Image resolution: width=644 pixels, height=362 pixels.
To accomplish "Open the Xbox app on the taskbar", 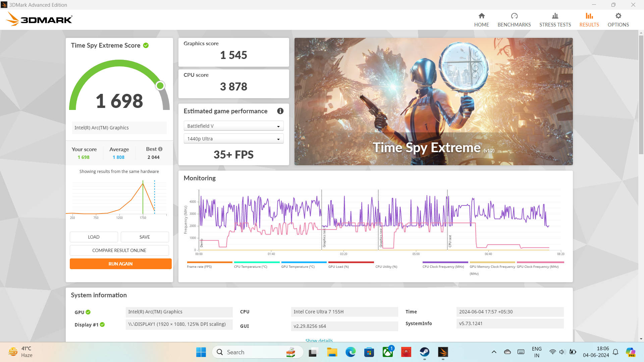I will pos(388,352).
